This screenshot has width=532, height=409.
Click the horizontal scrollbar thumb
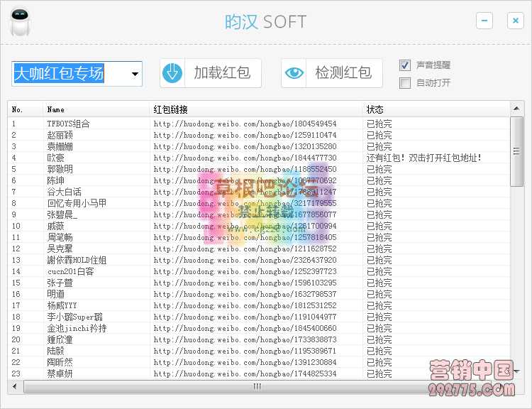click(257, 387)
